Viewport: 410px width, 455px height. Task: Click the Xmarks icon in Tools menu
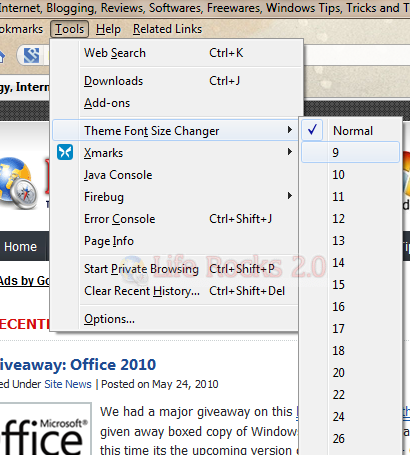point(65,152)
